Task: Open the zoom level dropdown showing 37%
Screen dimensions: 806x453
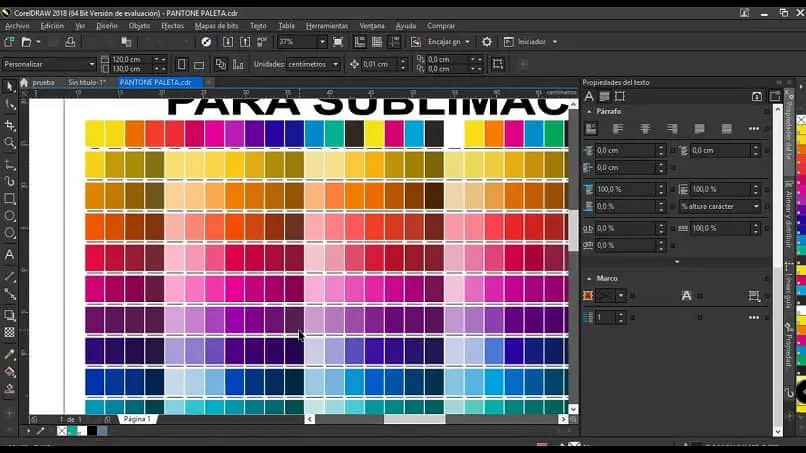Action: (x=322, y=42)
